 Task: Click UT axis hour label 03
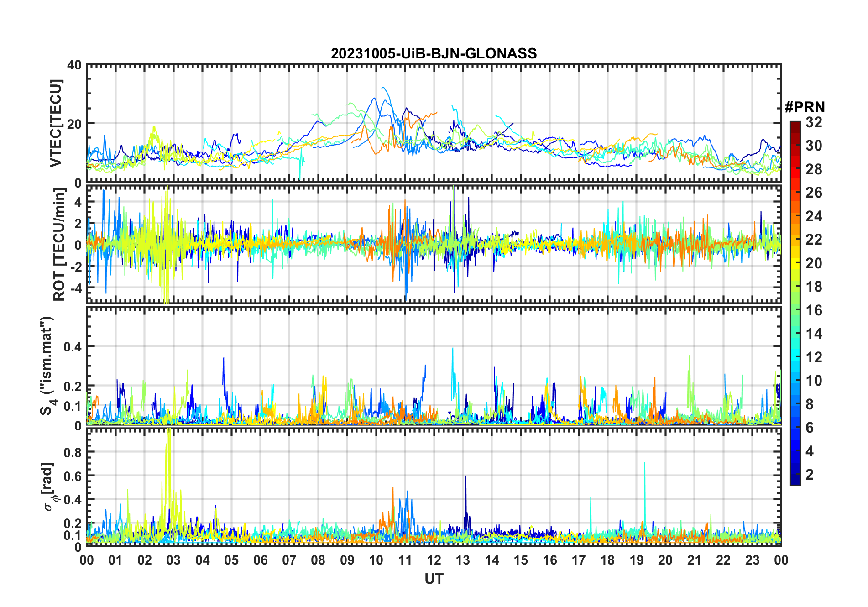coord(173,560)
